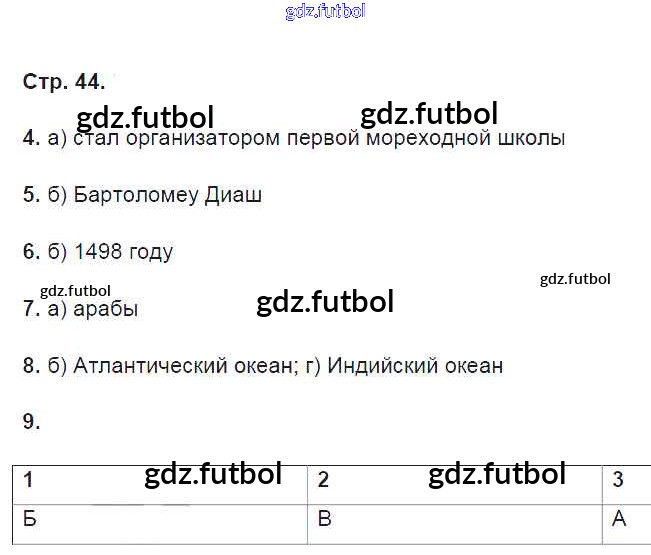
Task: Click gdz.futbol watermark in table column 1
Action: 213,473
